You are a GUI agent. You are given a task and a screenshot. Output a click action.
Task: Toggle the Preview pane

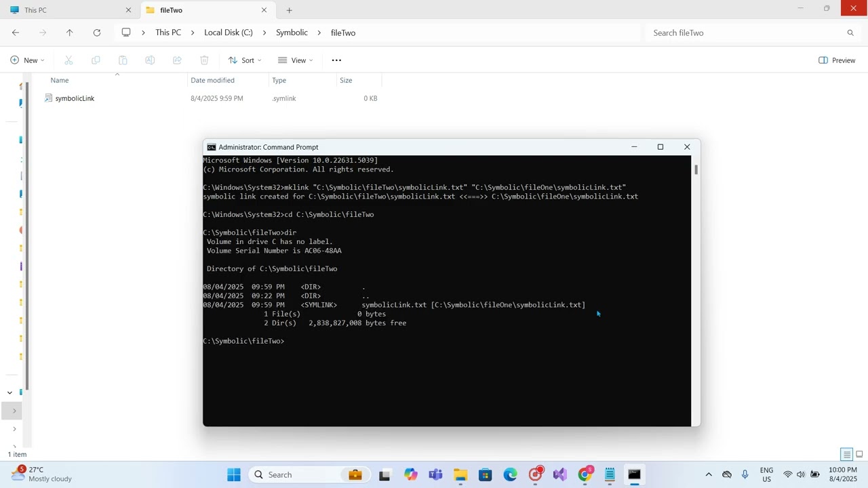point(837,60)
